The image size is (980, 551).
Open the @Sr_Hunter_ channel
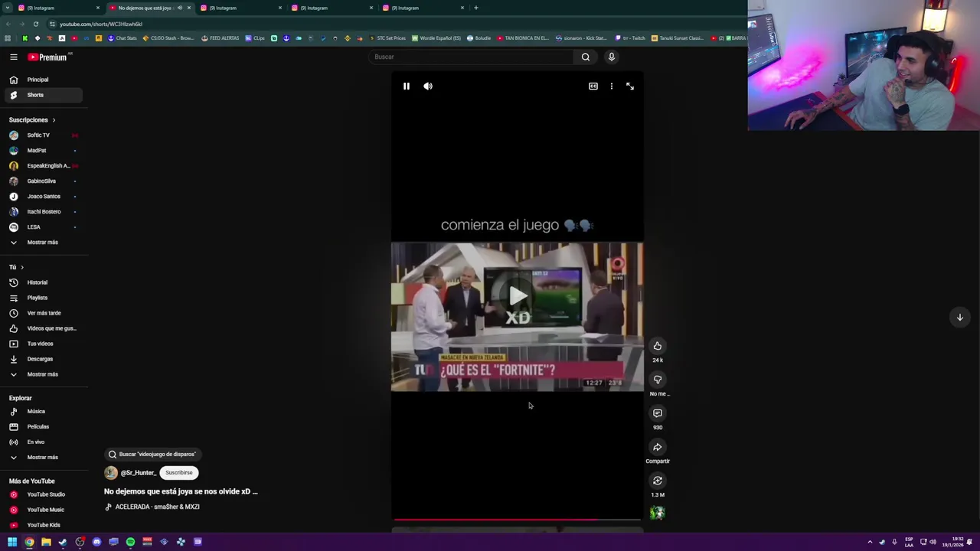(138, 473)
